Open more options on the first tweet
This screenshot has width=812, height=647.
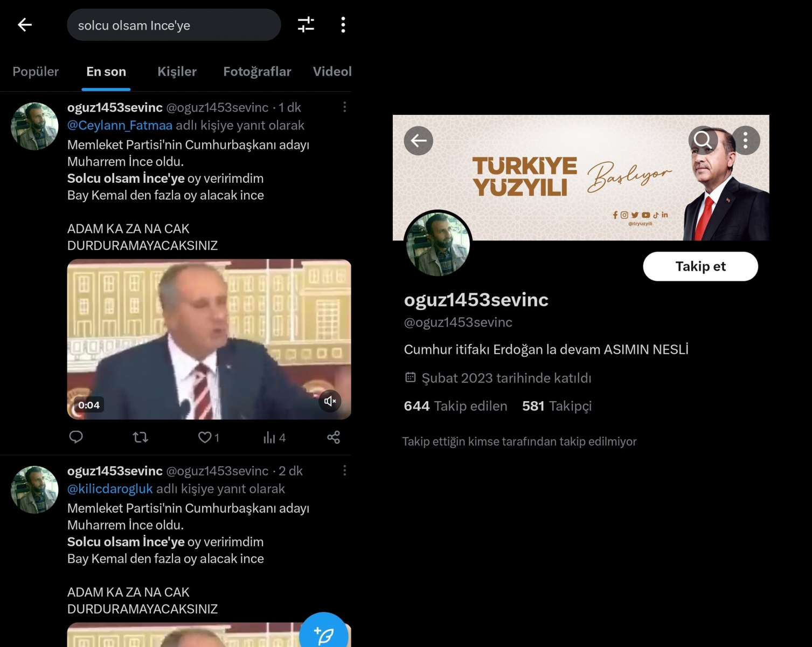coord(345,107)
